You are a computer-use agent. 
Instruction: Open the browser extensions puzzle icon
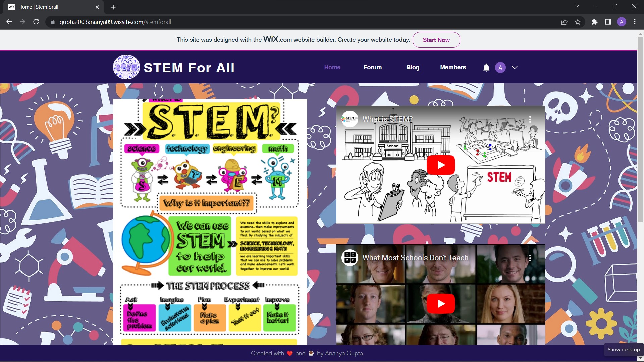[x=594, y=22]
